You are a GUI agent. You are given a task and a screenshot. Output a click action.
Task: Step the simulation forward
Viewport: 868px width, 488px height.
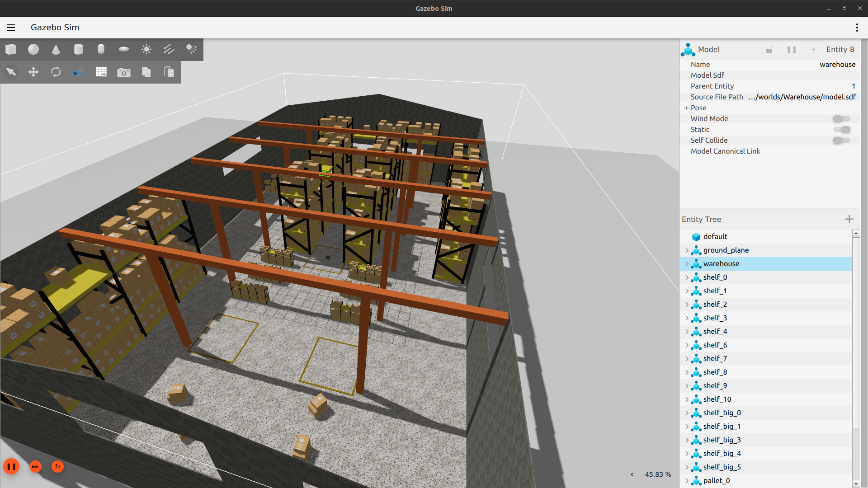[x=35, y=466]
